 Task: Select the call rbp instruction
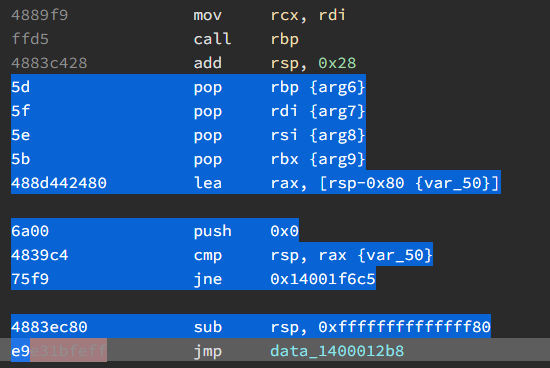(246, 39)
